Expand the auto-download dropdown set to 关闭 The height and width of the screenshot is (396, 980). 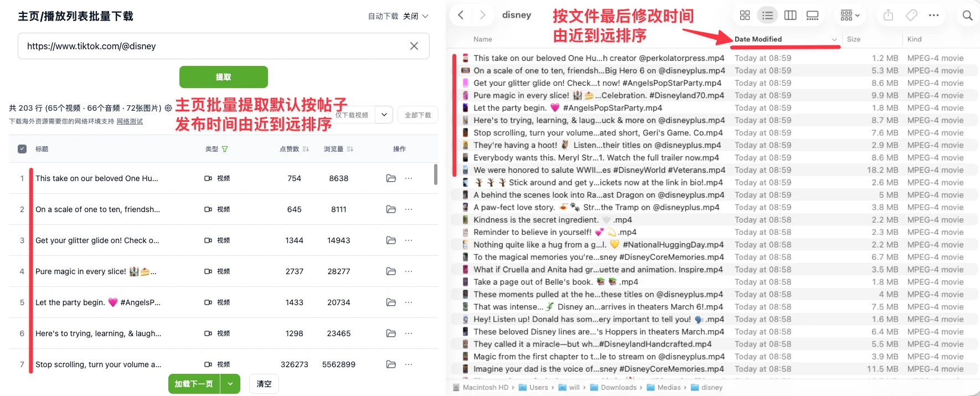[416, 16]
